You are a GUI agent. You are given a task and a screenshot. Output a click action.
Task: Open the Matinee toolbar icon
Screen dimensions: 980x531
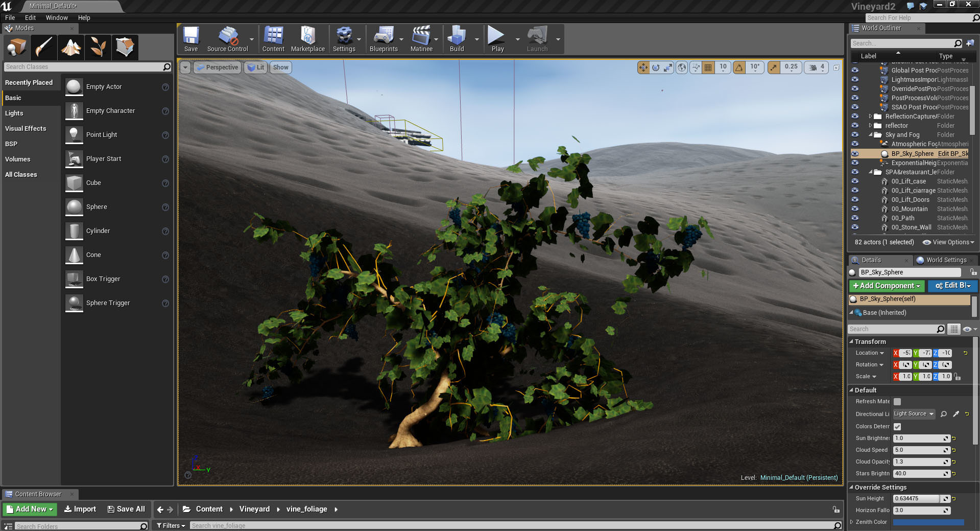tap(421, 39)
